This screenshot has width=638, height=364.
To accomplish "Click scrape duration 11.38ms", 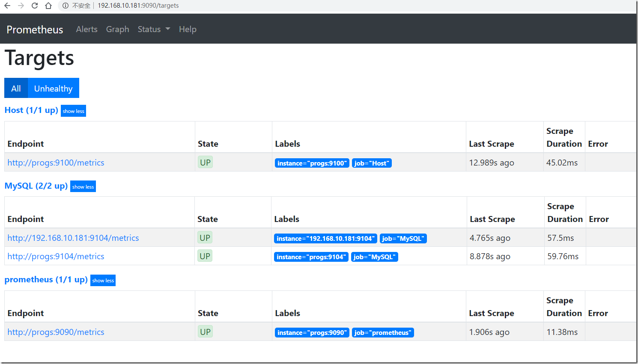I will click(x=562, y=332).
